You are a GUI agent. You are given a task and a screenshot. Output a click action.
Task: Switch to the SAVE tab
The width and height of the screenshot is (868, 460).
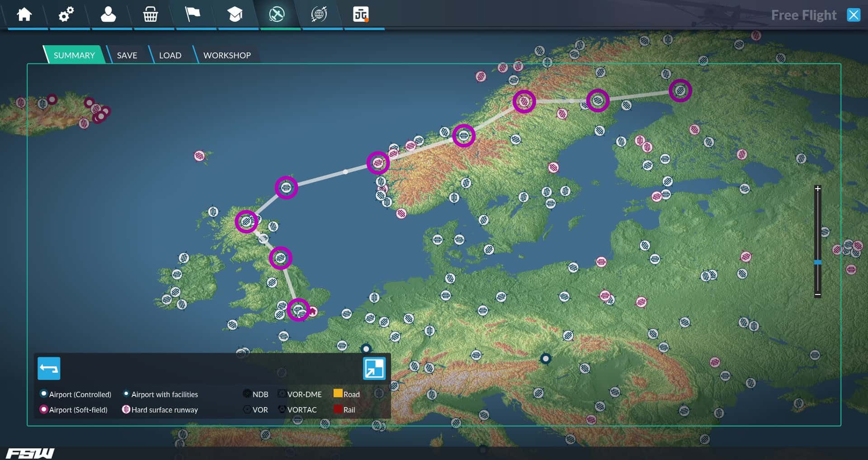point(127,55)
